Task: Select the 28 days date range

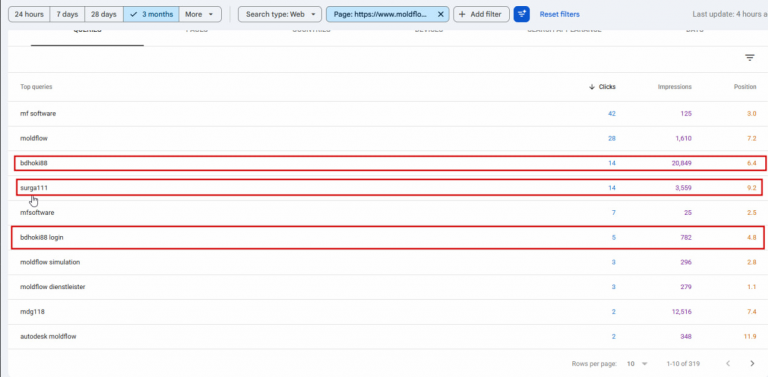Action: (x=104, y=14)
